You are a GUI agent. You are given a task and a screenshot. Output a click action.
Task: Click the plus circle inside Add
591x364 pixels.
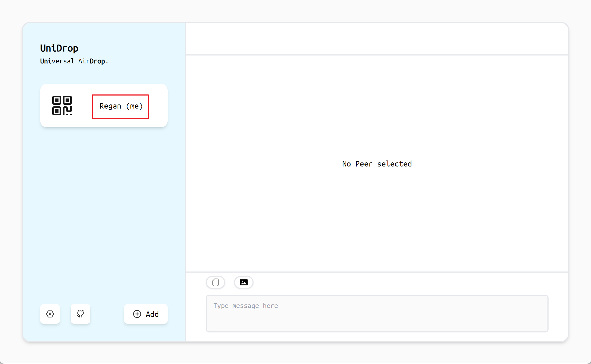(137, 314)
